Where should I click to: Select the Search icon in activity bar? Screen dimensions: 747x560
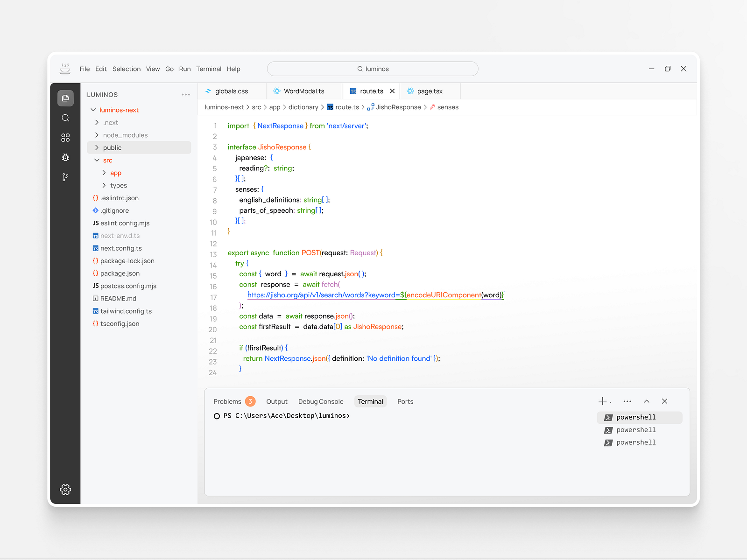(x=65, y=118)
